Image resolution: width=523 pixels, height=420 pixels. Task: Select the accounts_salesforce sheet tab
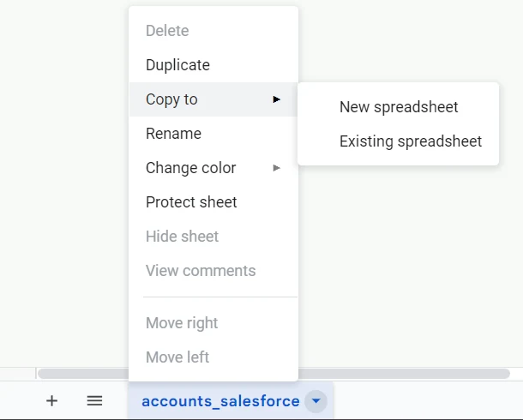(x=220, y=401)
